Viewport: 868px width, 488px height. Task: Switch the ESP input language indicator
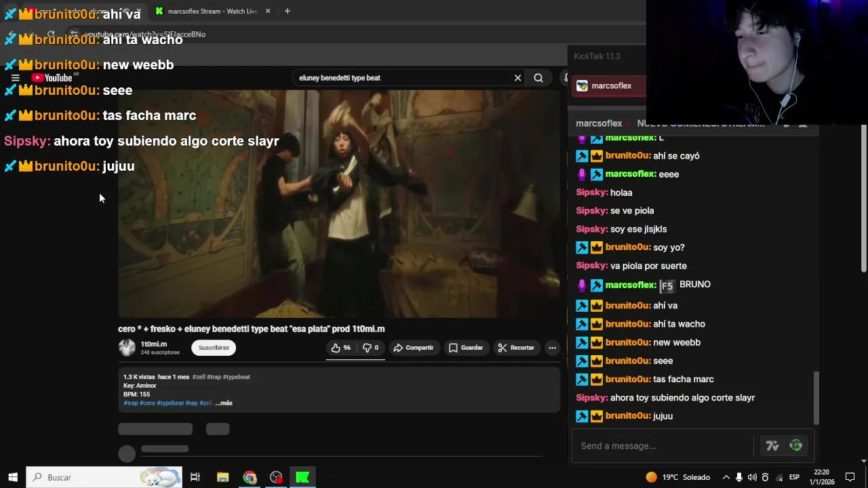pos(794,477)
